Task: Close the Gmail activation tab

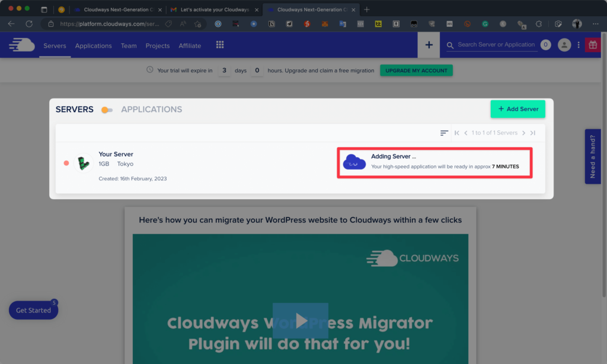Action: (x=256, y=9)
